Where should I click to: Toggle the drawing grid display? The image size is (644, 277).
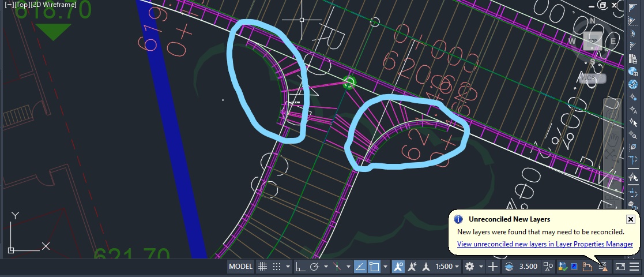263,267
